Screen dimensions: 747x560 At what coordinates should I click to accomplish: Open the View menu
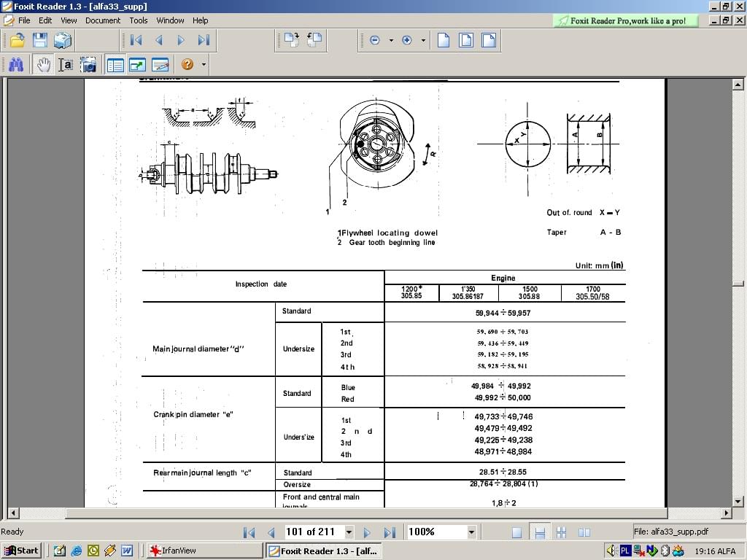tap(69, 20)
